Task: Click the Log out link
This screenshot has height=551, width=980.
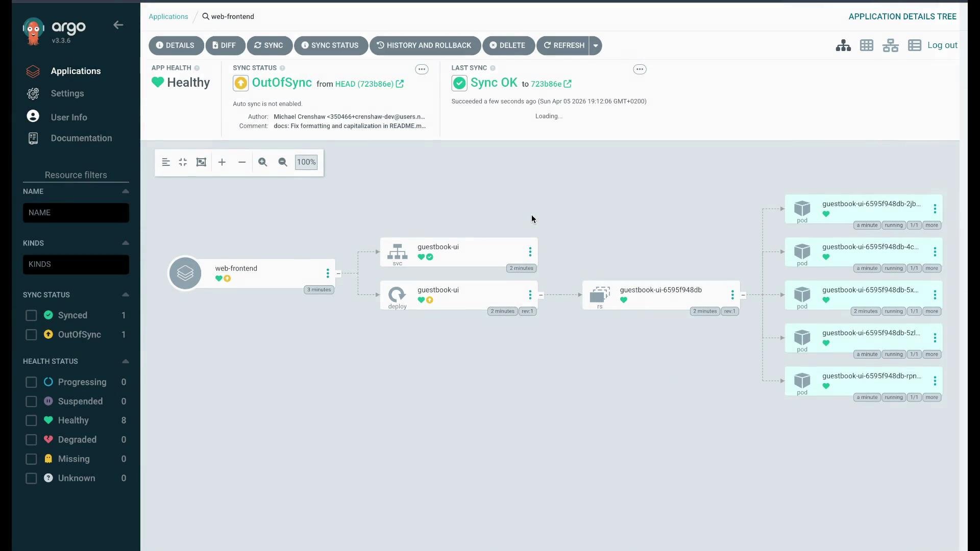Action: (x=942, y=45)
